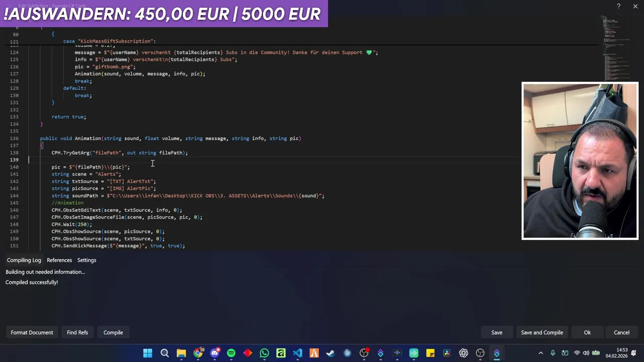Click the ObsShowSource txtSource line 150
The image size is (644, 362).
click(x=108, y=239)
